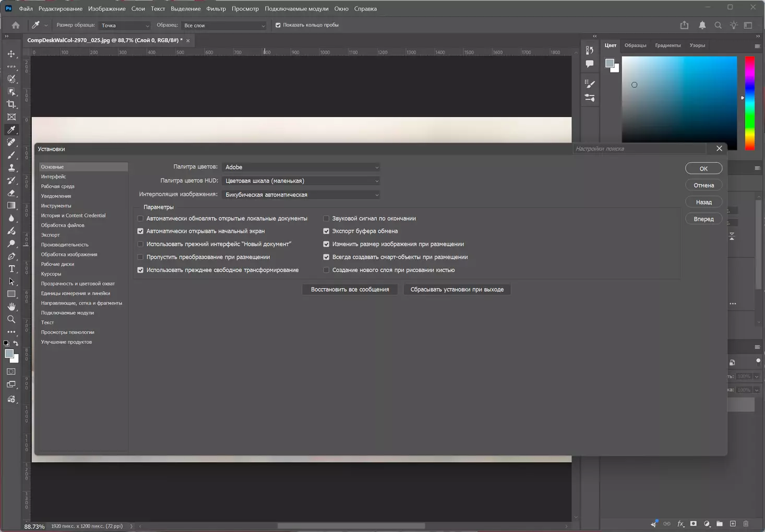Select the Zoom tool in toolbar
Screen dimensions: 765x532
[11, 319]
